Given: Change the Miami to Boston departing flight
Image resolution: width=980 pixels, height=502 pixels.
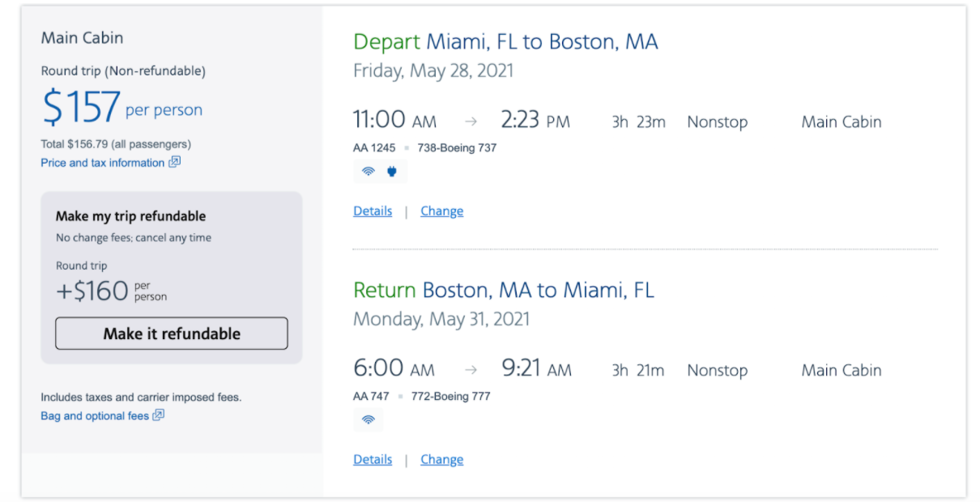Looking at the screenshot, I should [x=442, y=211].
